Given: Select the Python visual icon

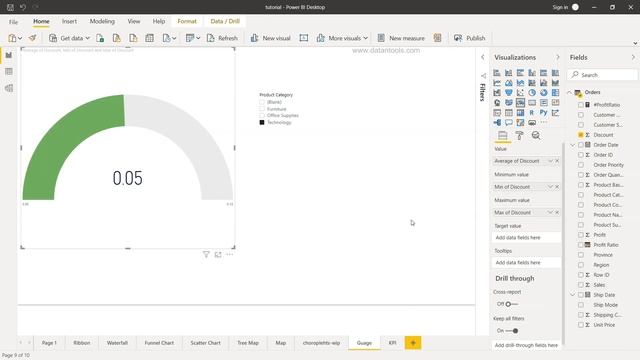Looking at the screenshot, I should click(x=543, y=112).
